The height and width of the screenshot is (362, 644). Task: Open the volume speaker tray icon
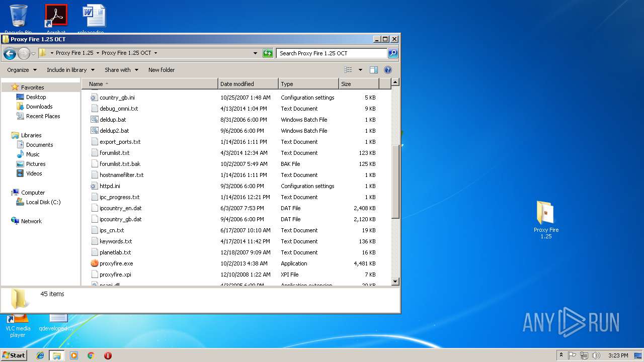click(x=596, y=355)
